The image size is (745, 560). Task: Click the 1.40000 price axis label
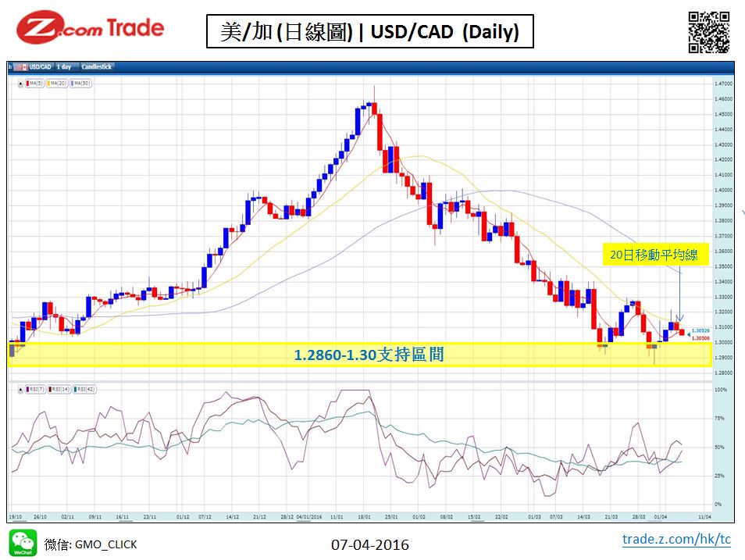click(724, 190)
